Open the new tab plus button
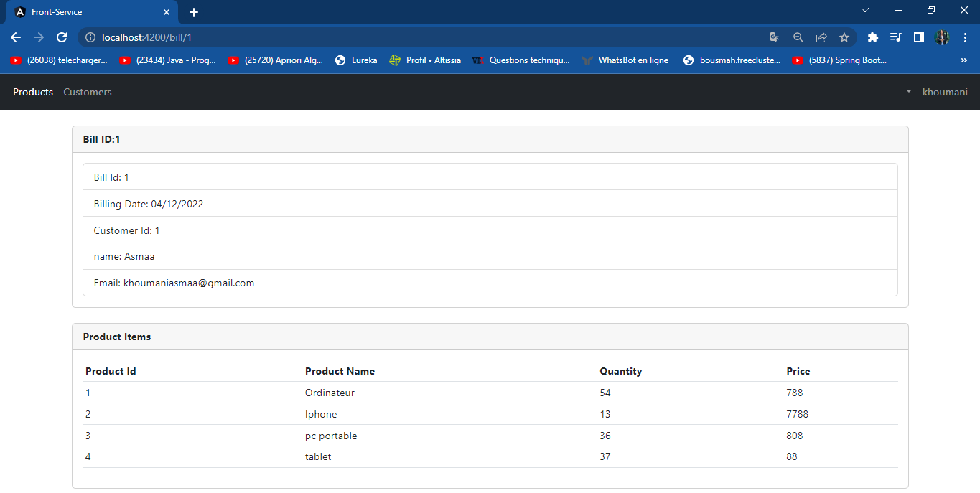 click(194, 11)
